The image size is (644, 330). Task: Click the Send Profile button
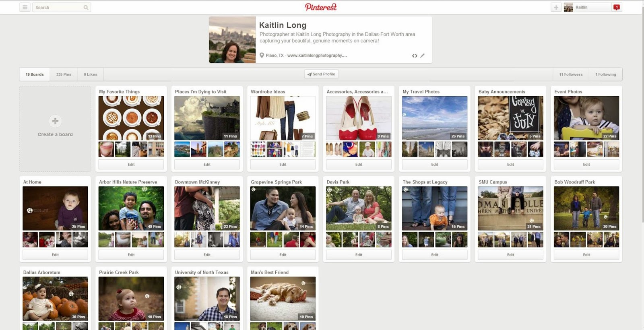(x=321, y=74)
